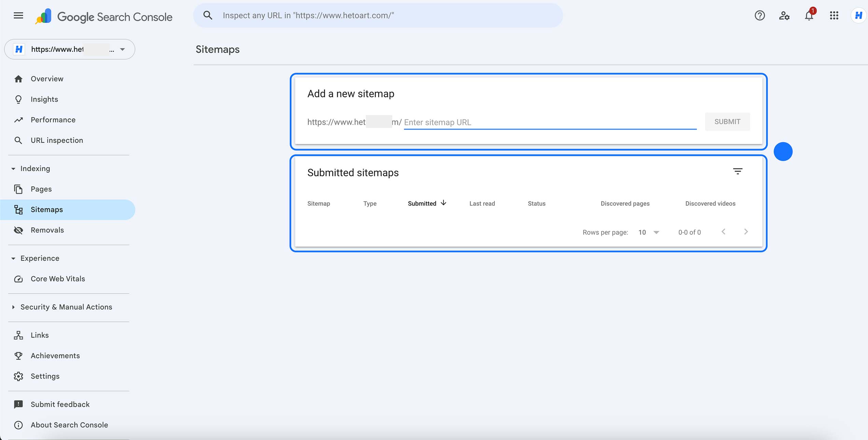Collapse the Indexing section
The image size is (868, 440).
click(x=13, y=169)
